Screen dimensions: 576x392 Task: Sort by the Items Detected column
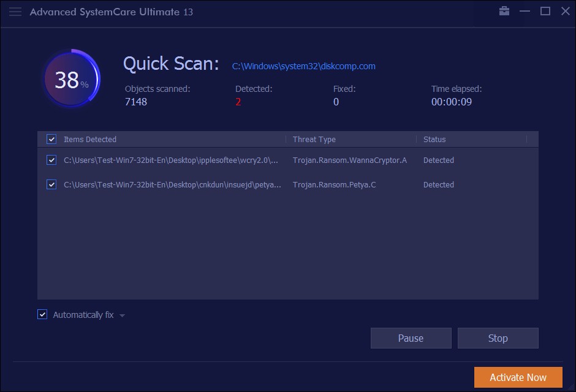pyautogui.click(x=90, y=139)
